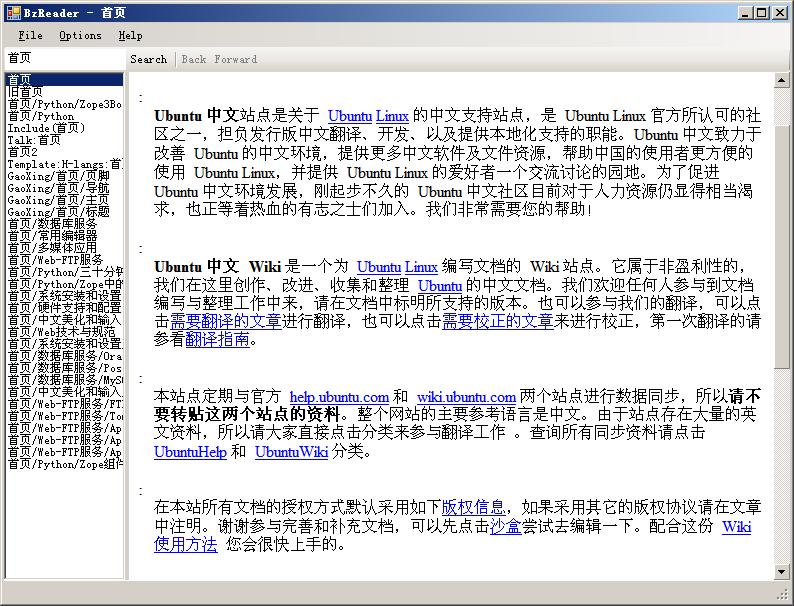Image resolution: width=794 pixels, height=606 pixels.
Task: Click the scroll up arrow of article pane
Action: 781,80
